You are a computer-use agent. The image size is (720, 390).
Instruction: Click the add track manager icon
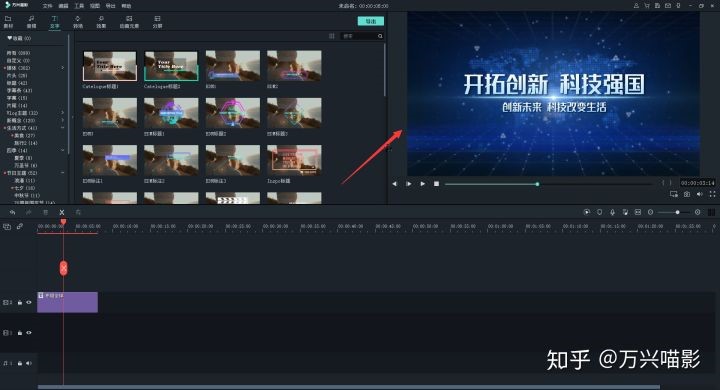[x=7, y=226]
